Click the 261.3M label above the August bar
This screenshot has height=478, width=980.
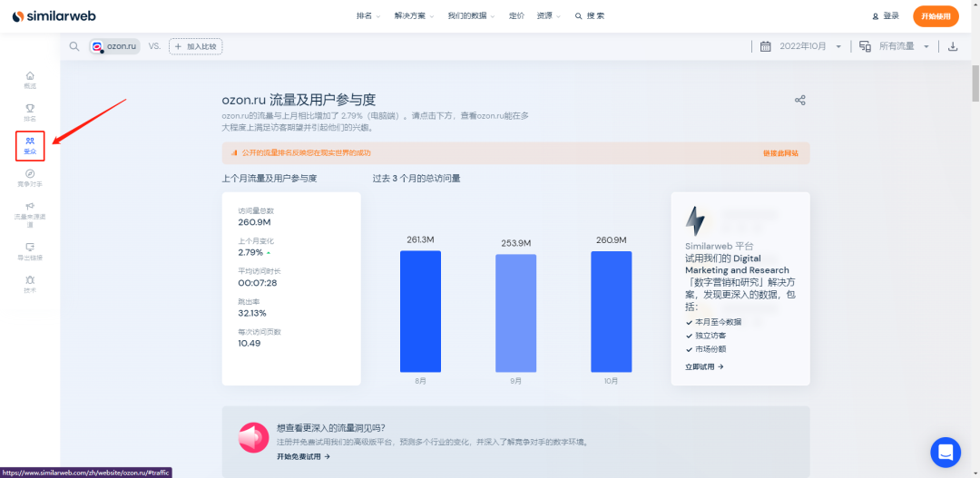tap(420, 240)
